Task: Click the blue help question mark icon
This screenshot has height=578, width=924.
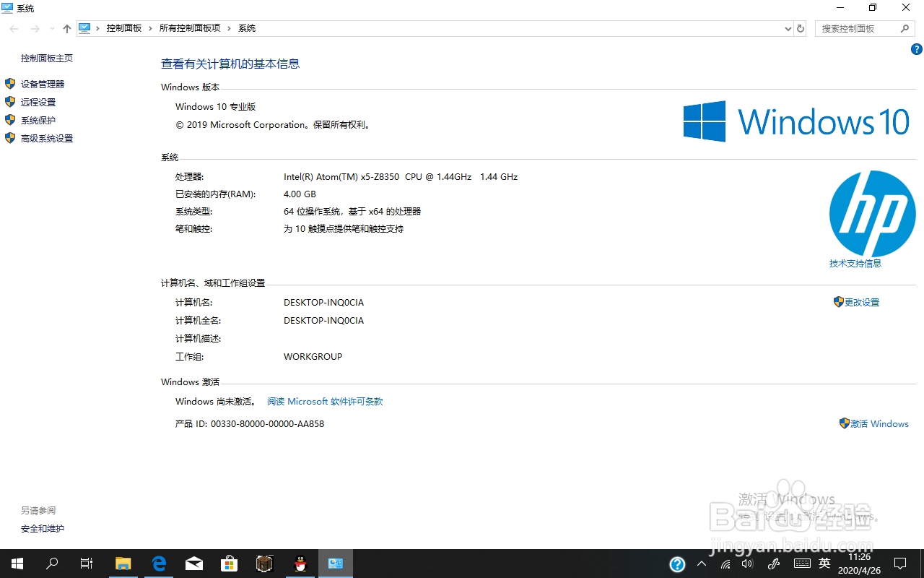Action: (x=917, y=49)
